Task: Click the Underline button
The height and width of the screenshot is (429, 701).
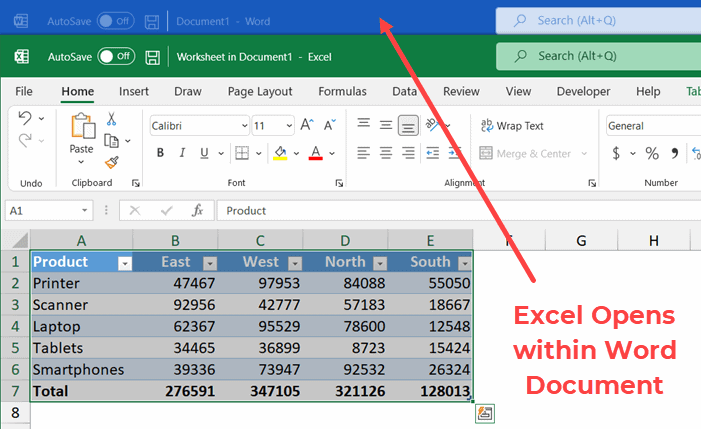Action: pos(205,154)
